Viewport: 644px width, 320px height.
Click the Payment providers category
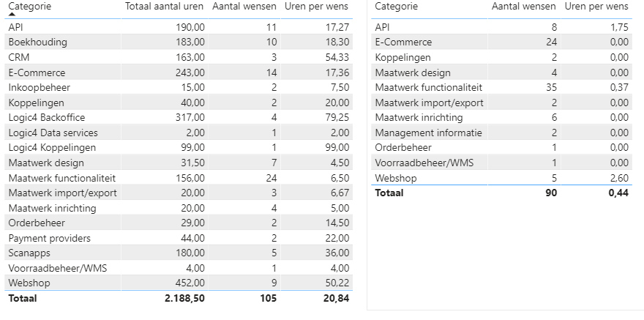tap(49, 239)
